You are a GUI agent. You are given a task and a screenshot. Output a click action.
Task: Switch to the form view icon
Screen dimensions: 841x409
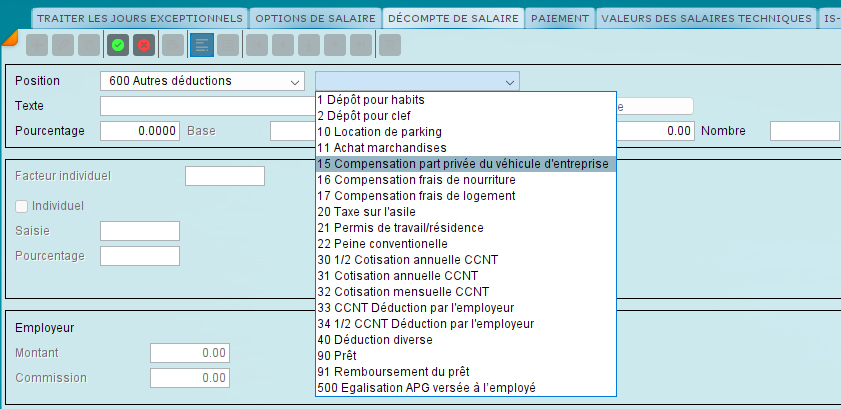pos(202,46)
